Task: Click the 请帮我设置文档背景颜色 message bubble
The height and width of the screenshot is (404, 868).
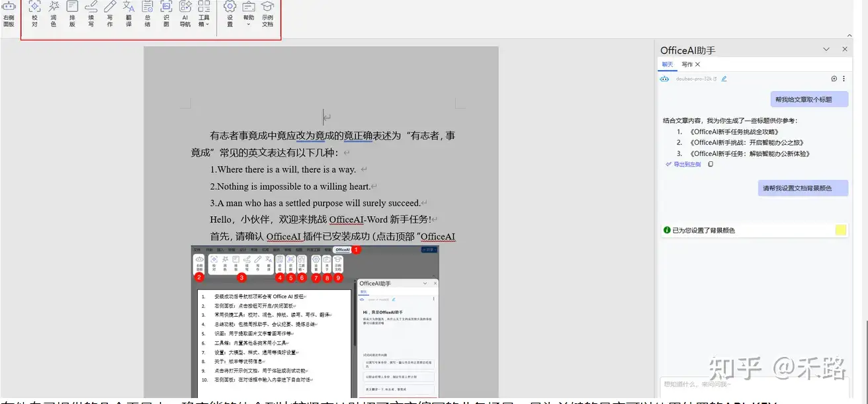Action: [x=803, y=188]
